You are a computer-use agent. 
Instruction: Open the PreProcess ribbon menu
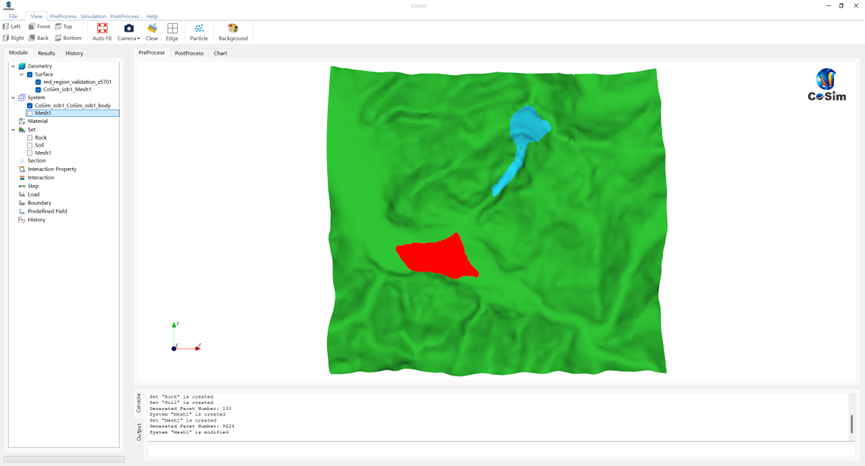[63, 16]
